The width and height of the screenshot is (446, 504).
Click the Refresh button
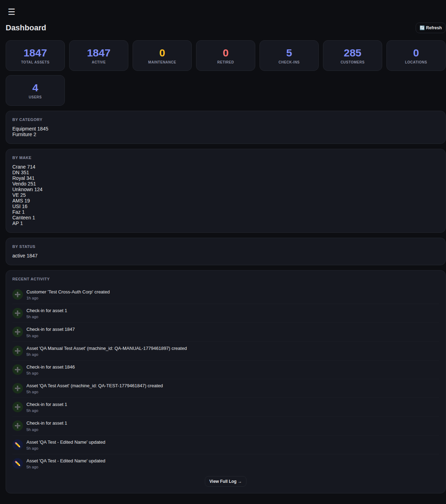pyautogui.click(x=430, y=28)
